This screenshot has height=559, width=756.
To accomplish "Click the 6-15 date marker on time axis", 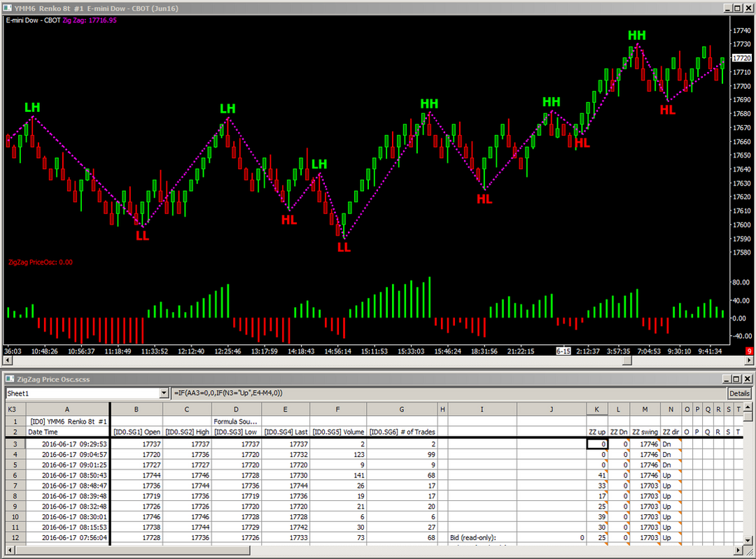I will (564, 351).
